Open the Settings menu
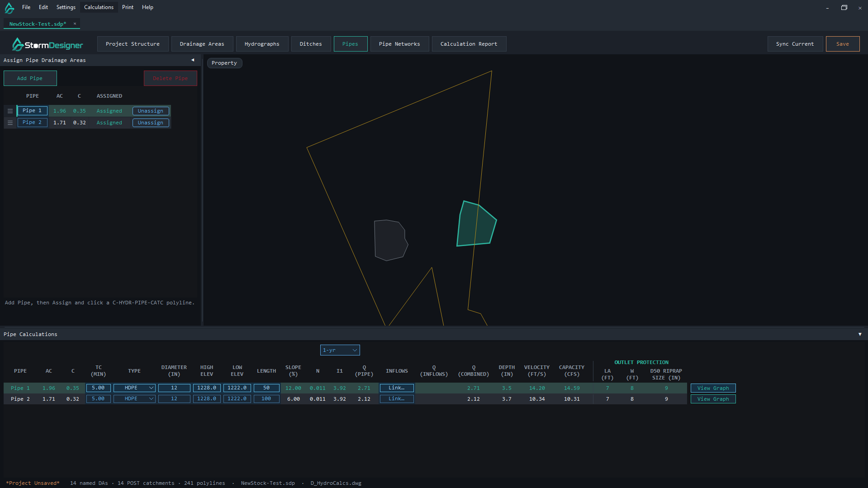The width and height of the screenshot is (868, 488). [66, 7]
